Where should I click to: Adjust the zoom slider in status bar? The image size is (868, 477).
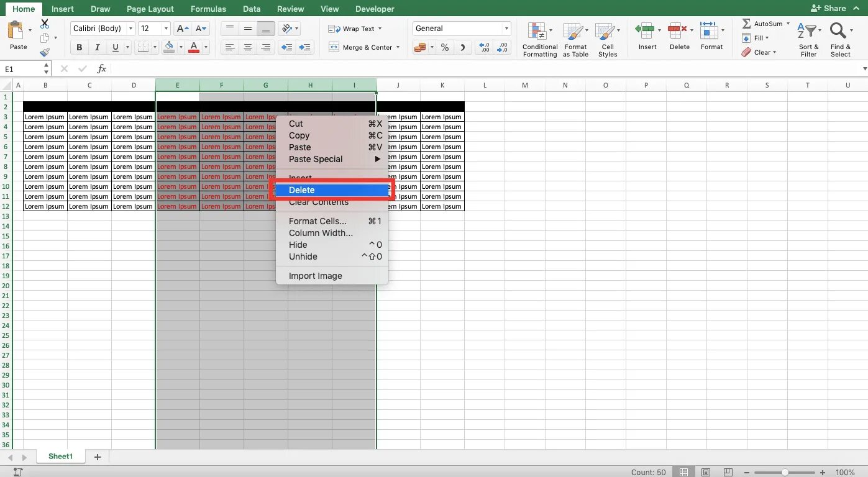(785, 472)
